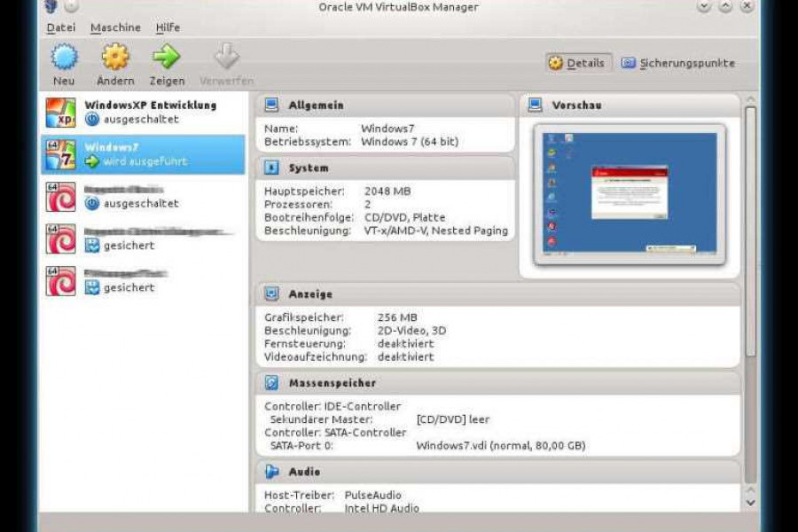Click the window menu icon in the title bar
Image resolution: width=798 pixels, height=532 pixels.
pos(52,6)
